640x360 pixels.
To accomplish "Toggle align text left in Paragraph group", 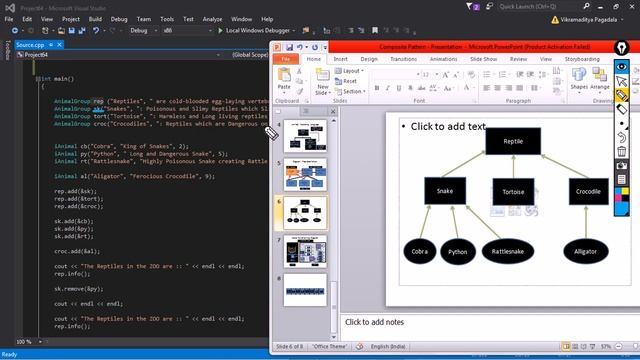I will [x=487, y=88].
